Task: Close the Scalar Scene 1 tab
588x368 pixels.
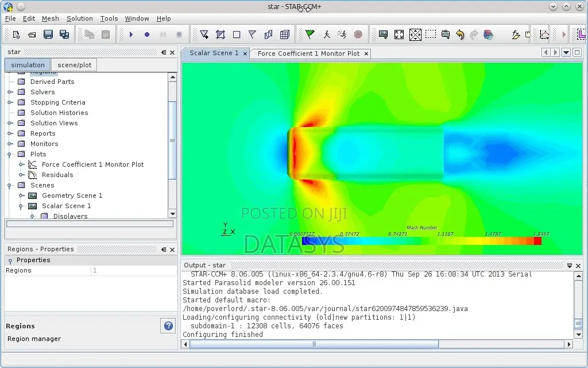Action: [x=245, y=53]
